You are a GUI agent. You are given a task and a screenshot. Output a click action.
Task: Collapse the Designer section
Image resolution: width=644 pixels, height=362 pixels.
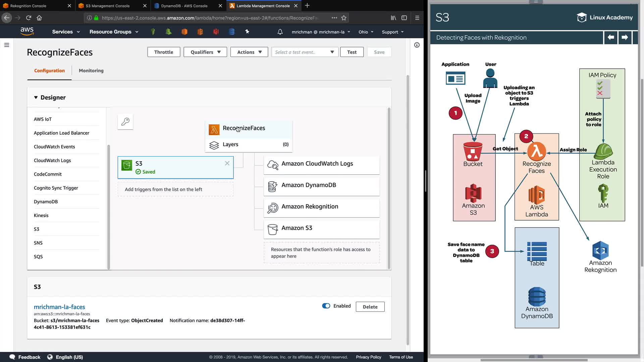[x=36, y=98]
